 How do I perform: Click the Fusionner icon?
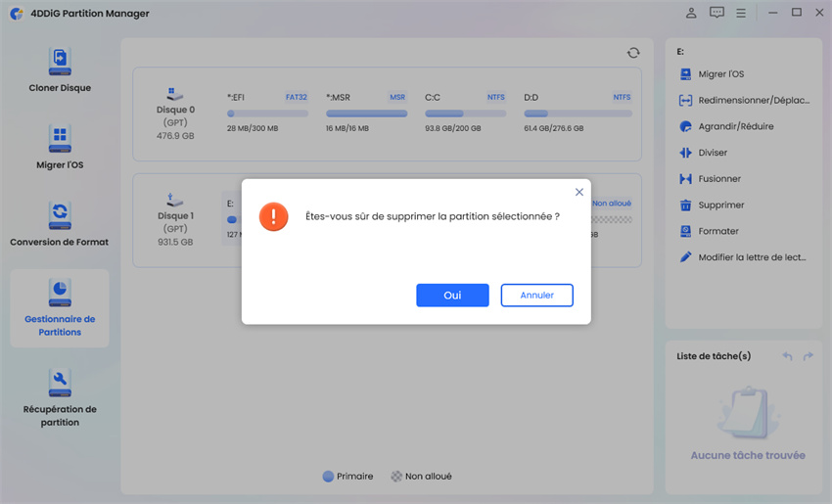[x=685, y=179]
